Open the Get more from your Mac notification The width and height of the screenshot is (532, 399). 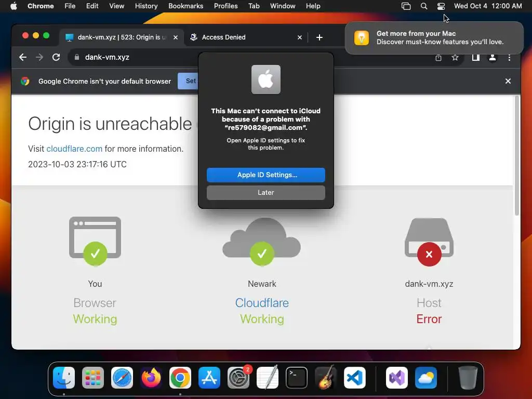(434, 37)
